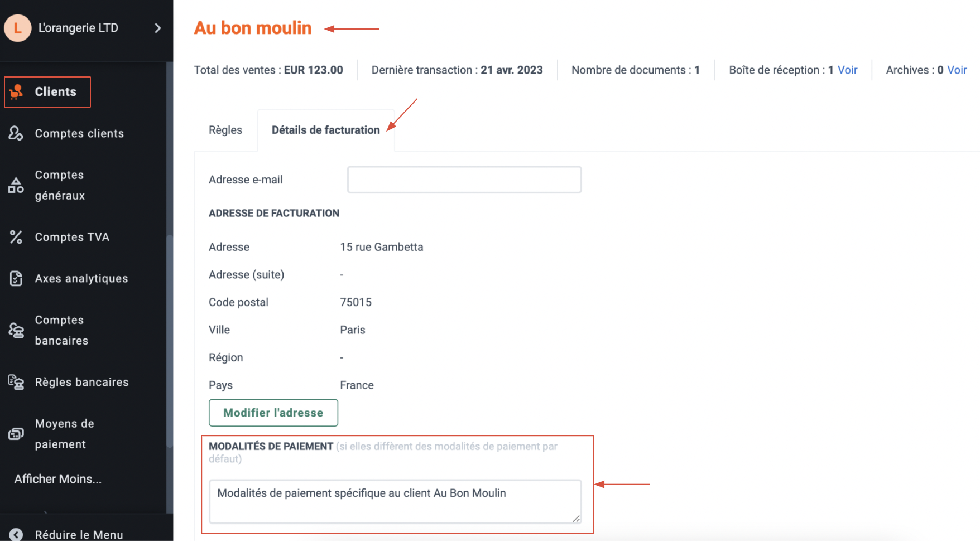This screenshot has height=542, width=980.
Task: Focus the Adresse e-mail input field
Action: [x=464, y=180]
